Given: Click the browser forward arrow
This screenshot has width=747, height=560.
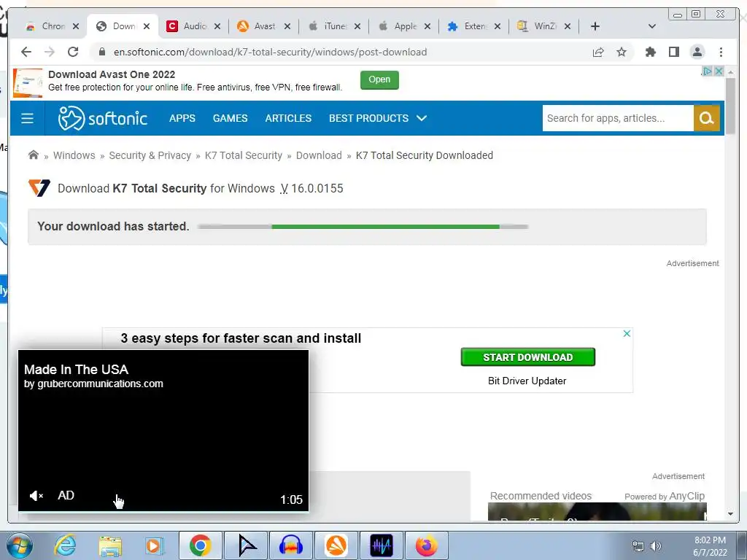Looking at the screenshot, I should click(50, 52).
